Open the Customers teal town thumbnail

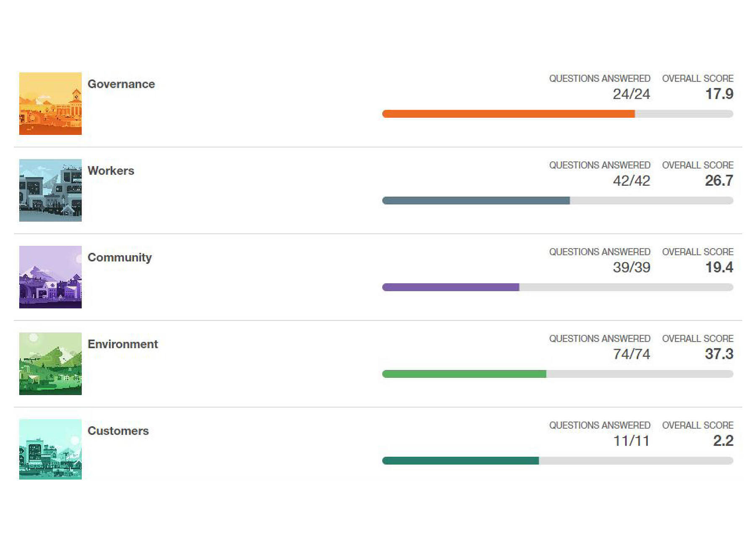pyautogui.click(x=50, y=449)
